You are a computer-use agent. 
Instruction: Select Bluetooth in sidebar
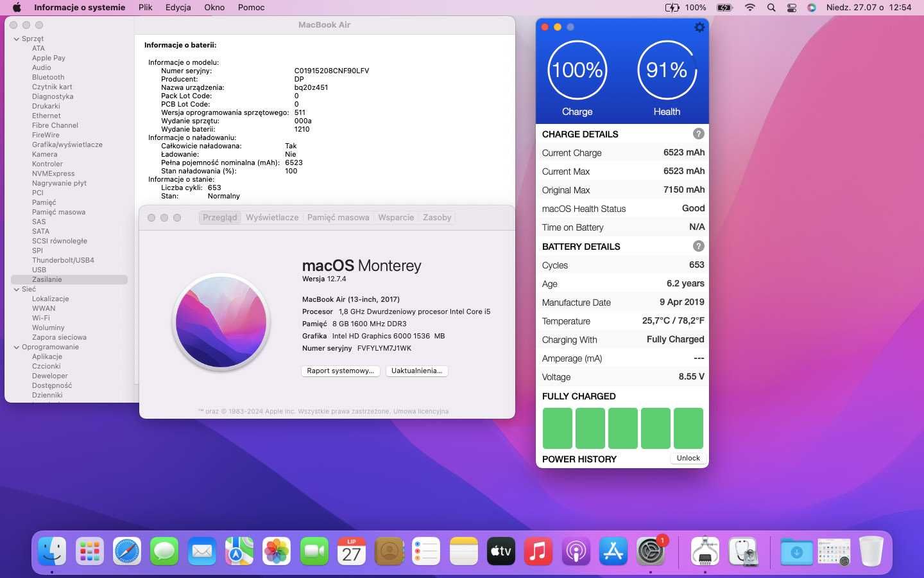coord(48,77)
